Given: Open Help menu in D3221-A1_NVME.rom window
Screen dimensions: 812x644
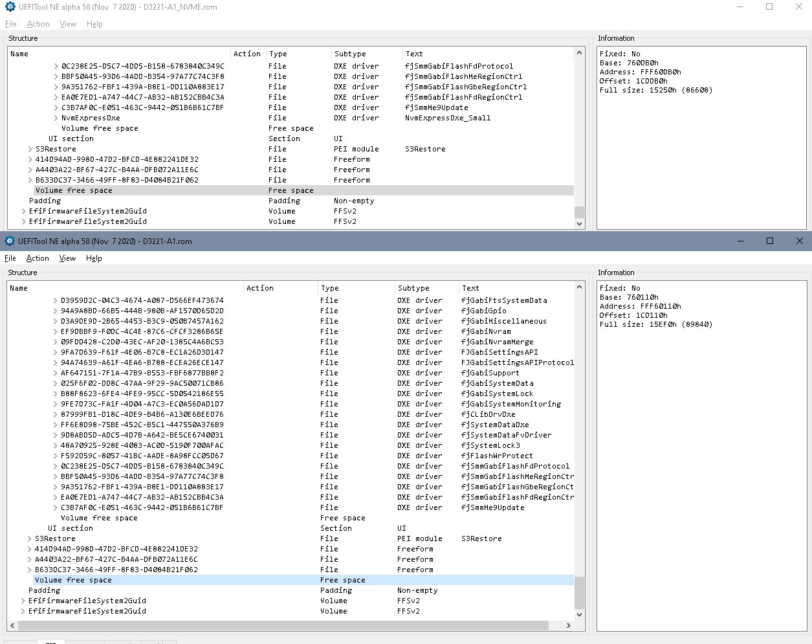Looking at the screenshot, I should pos(94,24).
